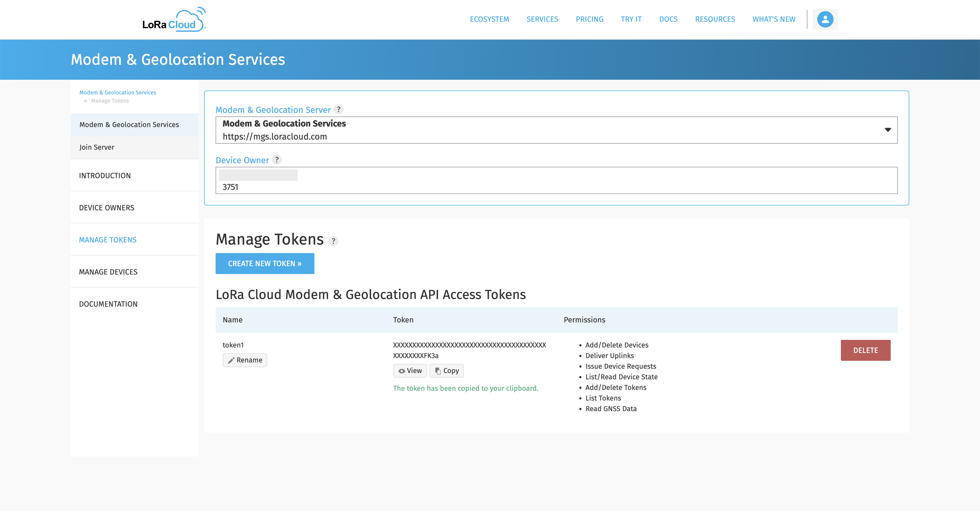Copy the token1 token to clipboard
980x511 pixels.
point(447,371)
